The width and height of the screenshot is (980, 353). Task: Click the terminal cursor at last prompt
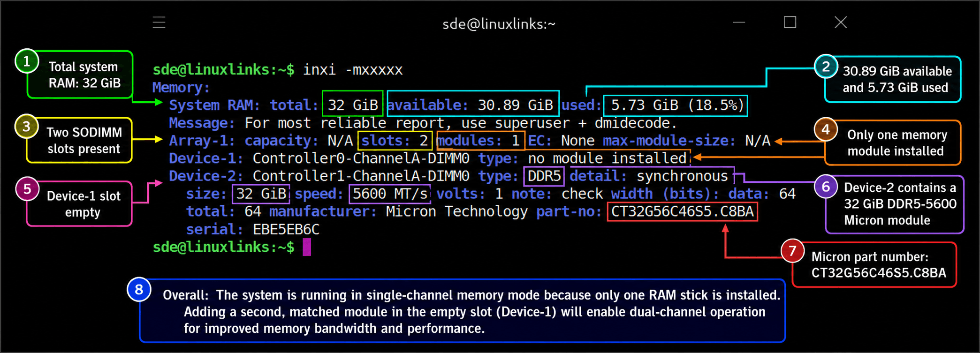307,247
